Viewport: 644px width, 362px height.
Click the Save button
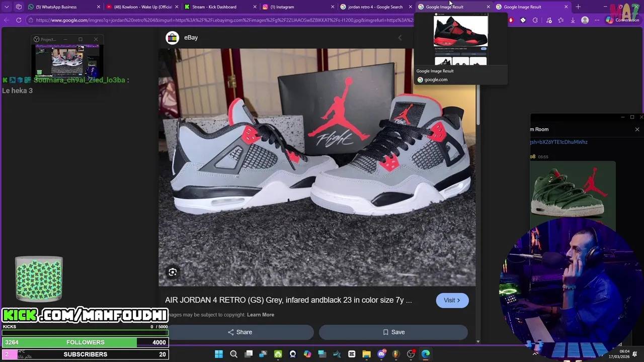pyautogui.click(x=393, y=332)
